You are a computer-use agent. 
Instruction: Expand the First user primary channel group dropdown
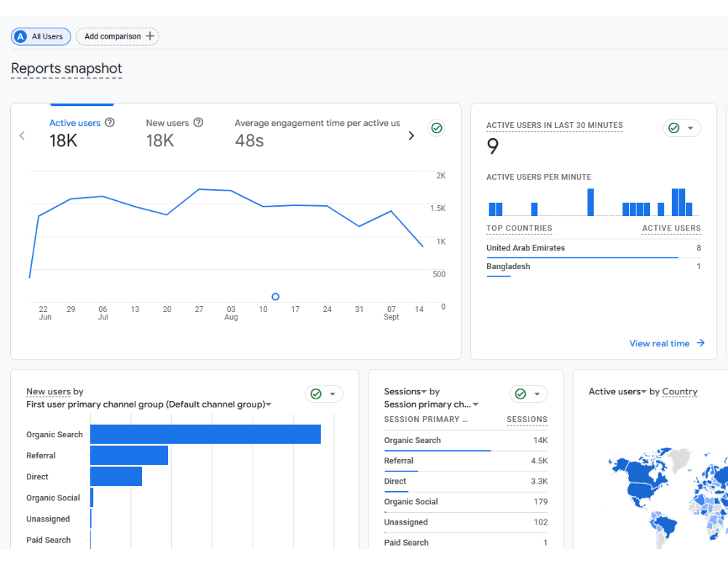pos(269,404)
